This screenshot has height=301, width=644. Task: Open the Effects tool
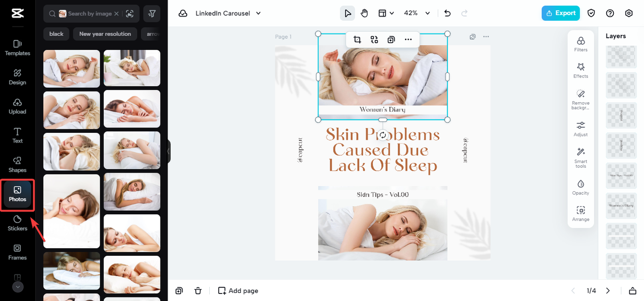click(x=581, y=70)
